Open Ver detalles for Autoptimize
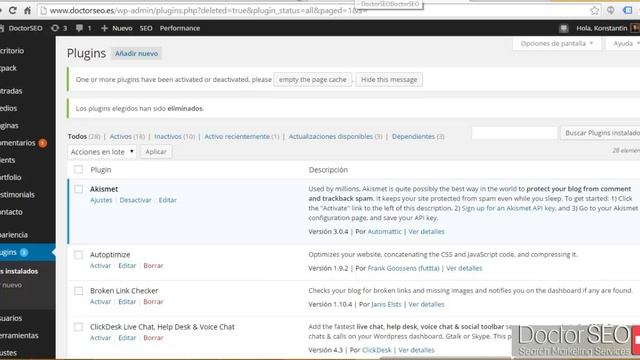Screen dimensions: 640x360 click(x=464, y=268)
